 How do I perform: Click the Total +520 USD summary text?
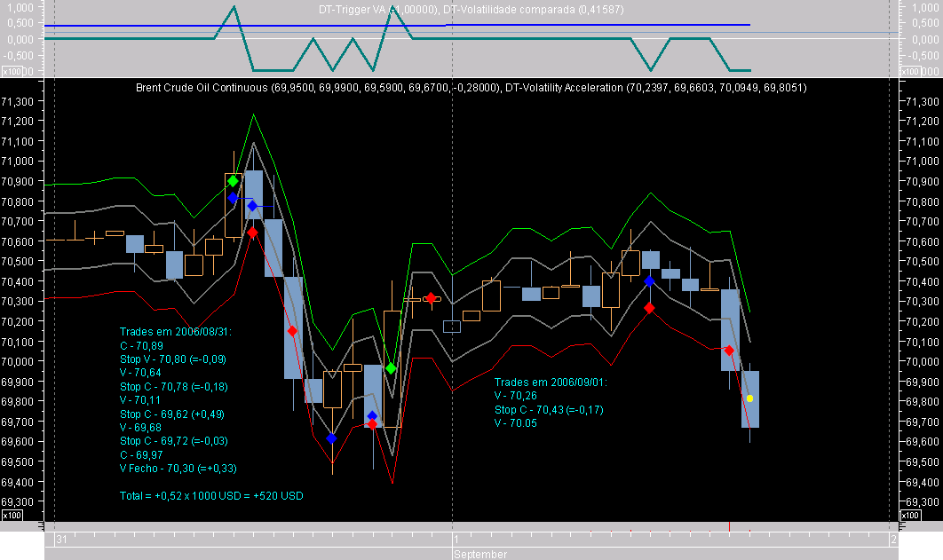210,497
